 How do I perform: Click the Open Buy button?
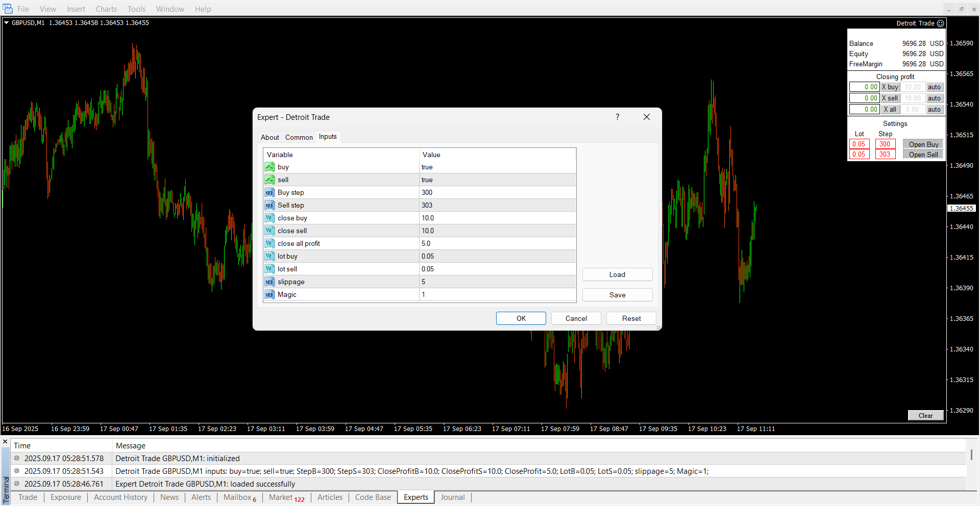tap(923, 144)
